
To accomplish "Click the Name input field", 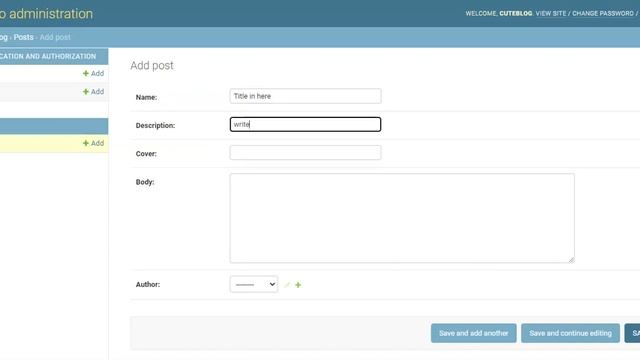I will tap(305, 96).
